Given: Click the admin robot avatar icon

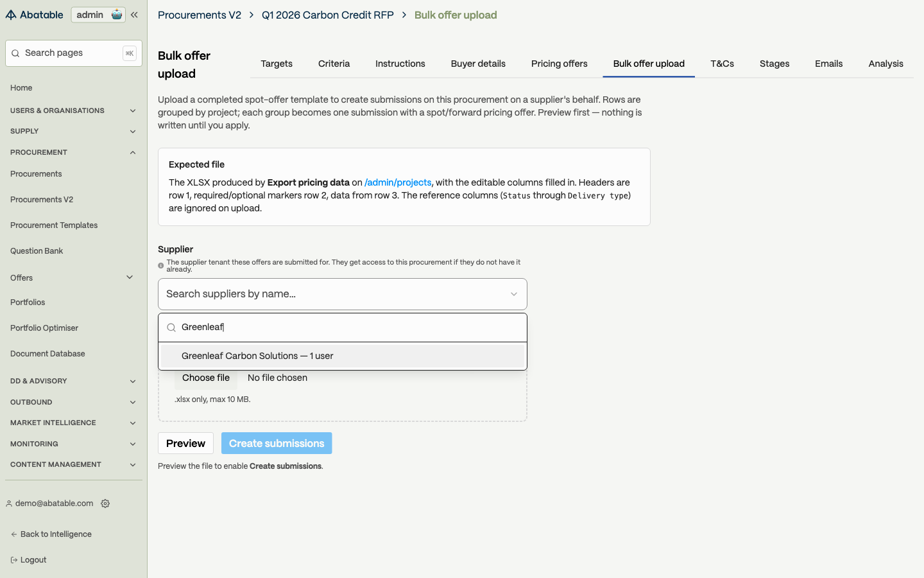Looking at the screenshot, I should point(117,15).
